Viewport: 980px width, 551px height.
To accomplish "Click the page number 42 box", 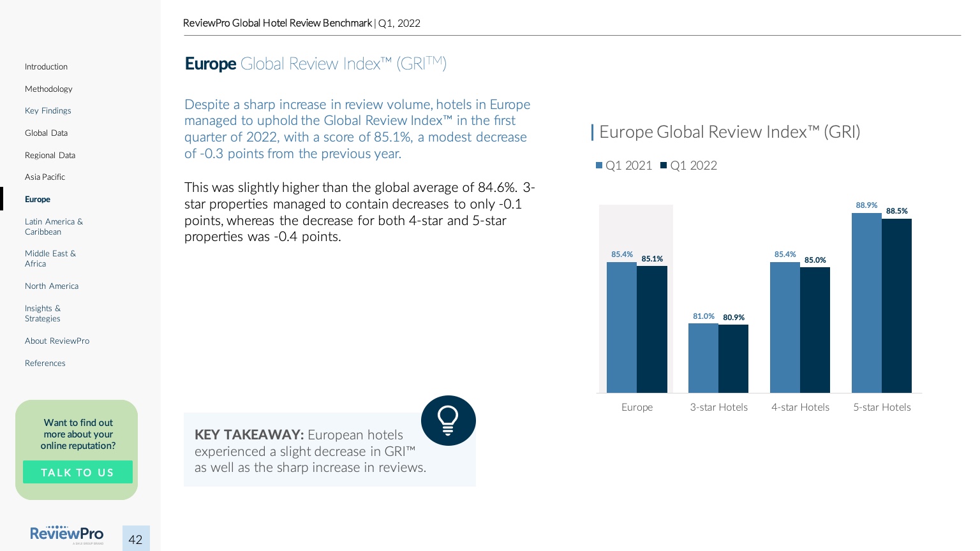I will (136, 539).
